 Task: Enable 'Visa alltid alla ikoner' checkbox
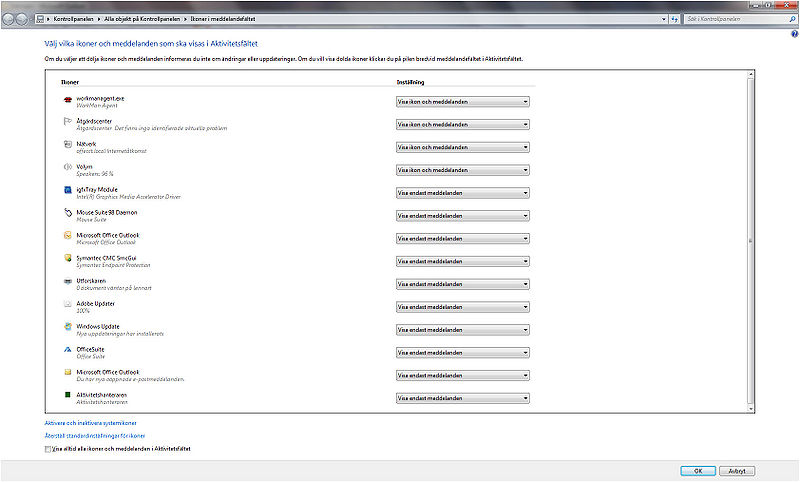pyautogui.click(x=48, y=450)
